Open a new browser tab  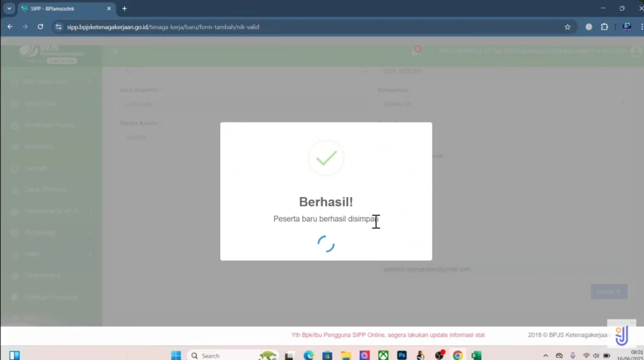coord(125,9)
